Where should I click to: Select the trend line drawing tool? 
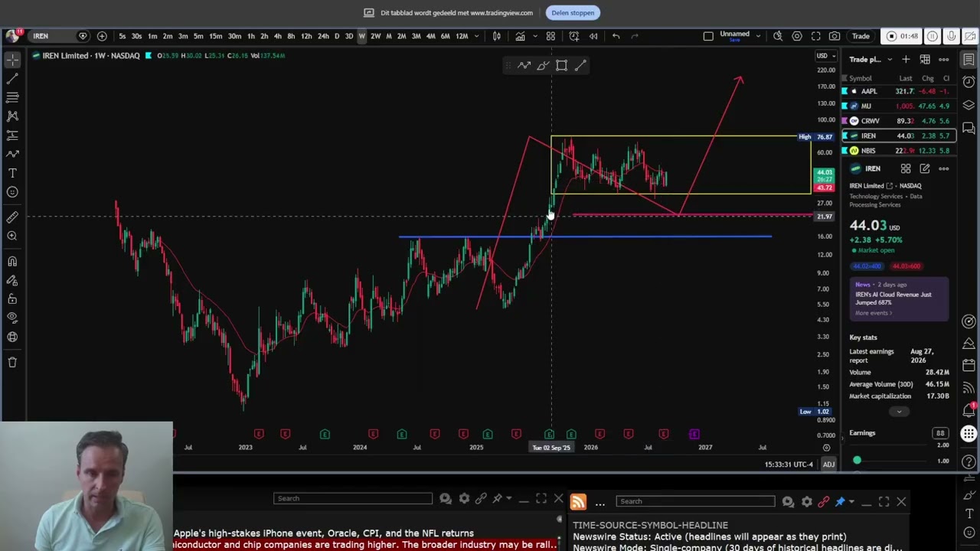pyautogui.click(x=12, y=78)
